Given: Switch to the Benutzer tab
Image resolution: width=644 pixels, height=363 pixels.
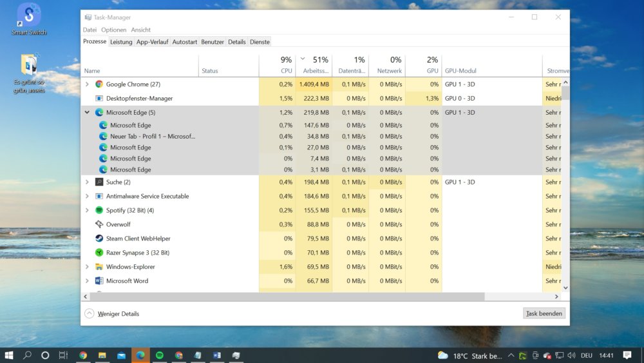Looking at the screenshot, I should click(213, 42).
